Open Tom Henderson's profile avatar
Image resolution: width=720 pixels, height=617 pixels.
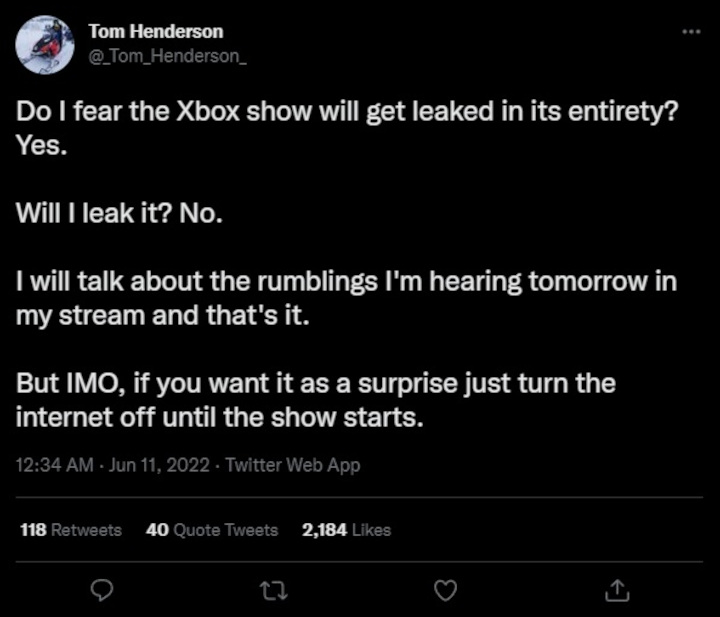pos(46,45)
